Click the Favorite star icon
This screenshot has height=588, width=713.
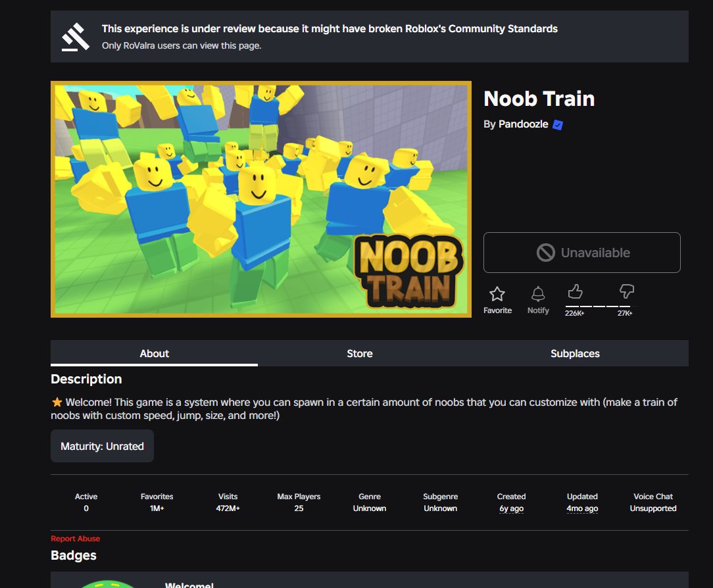(497, 294)
